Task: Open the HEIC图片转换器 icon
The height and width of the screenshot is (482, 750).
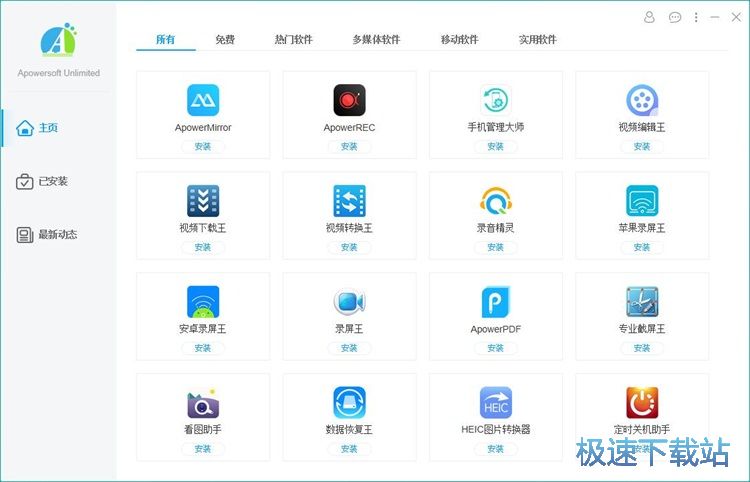Action: 495,403
